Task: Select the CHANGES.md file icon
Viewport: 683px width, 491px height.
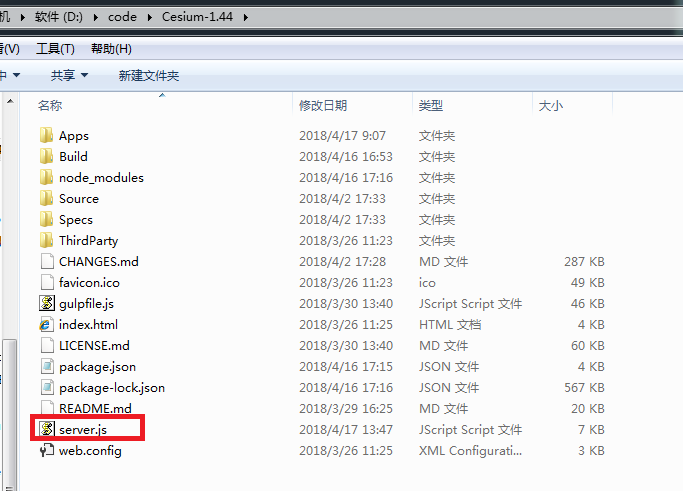Action: 47,261
